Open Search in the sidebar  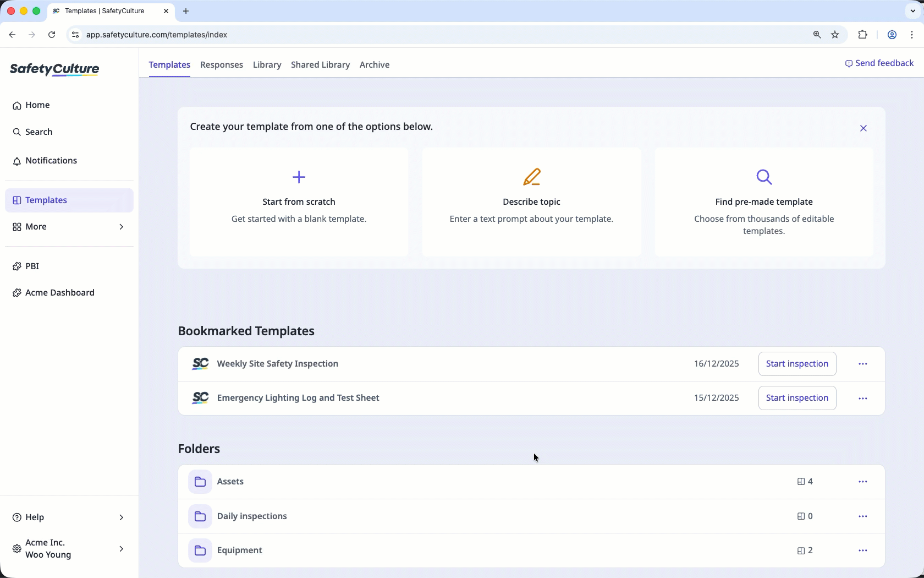pos(69,132)
